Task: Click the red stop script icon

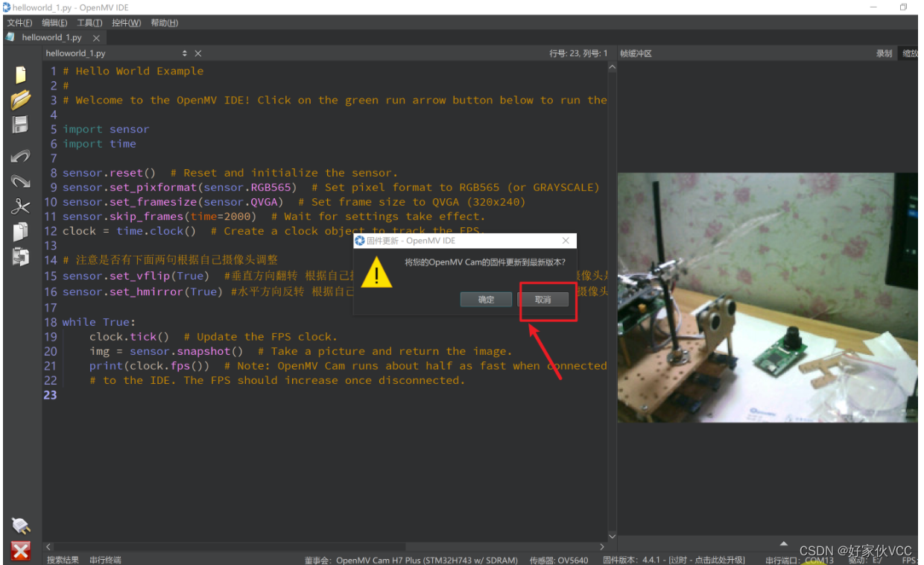Action: pos(21,551)
